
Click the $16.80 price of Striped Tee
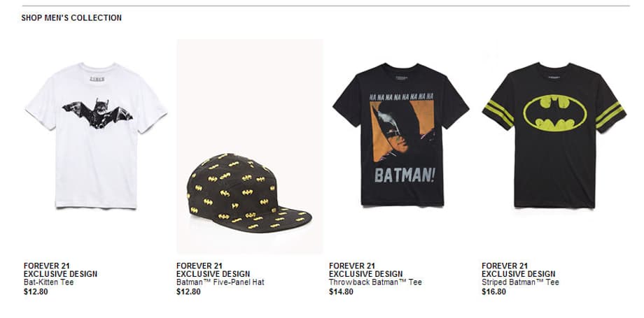coord(493,291)
